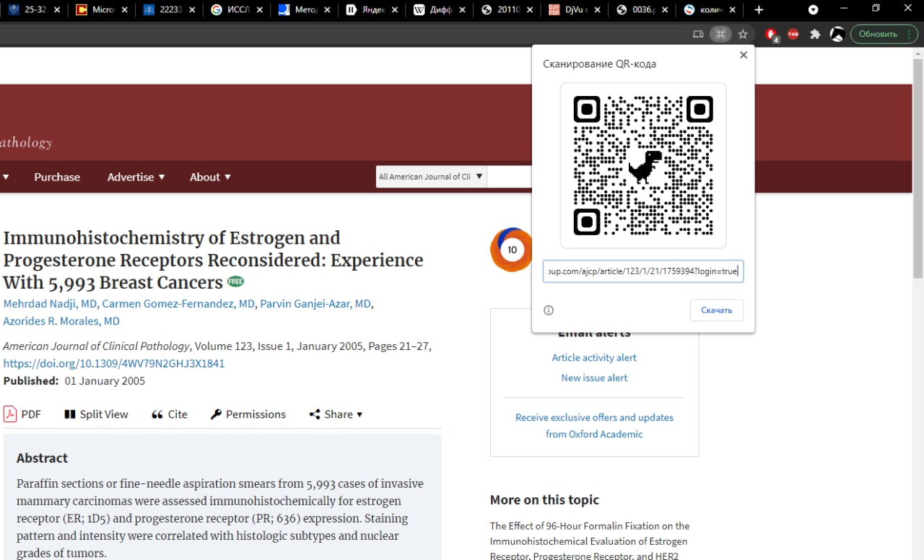Switch to the 'Яндекс' tab
The width and height of the screenshot is (924, 560).
[x=372, y=10]
